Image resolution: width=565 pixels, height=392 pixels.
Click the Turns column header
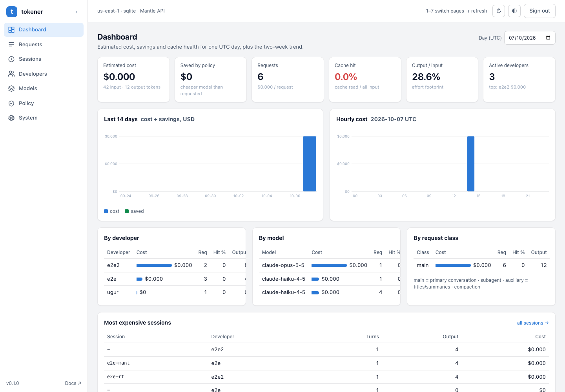[372, 337]
